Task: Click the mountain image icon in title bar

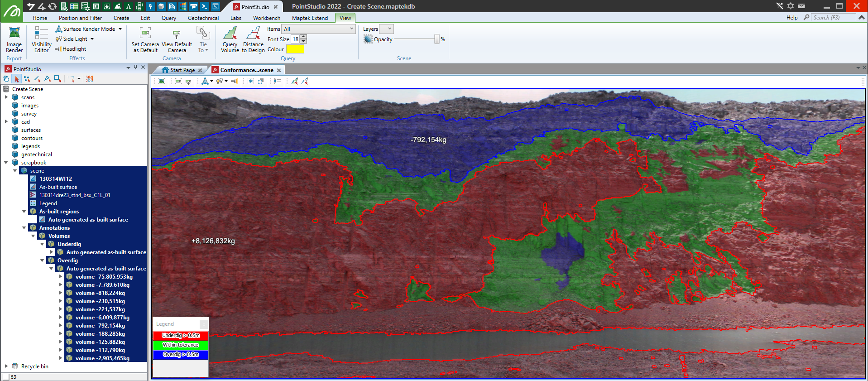Action: (x=118, y=6)
